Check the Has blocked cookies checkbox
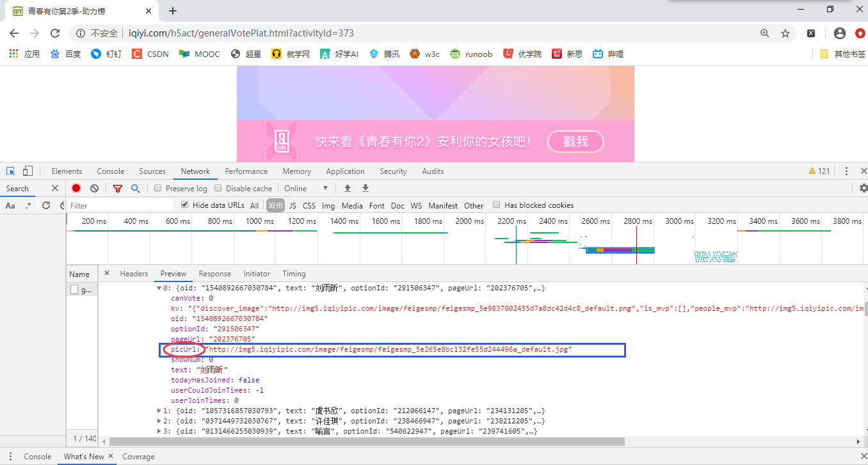The height and width of the screenshot is (465, 868). 496,205
